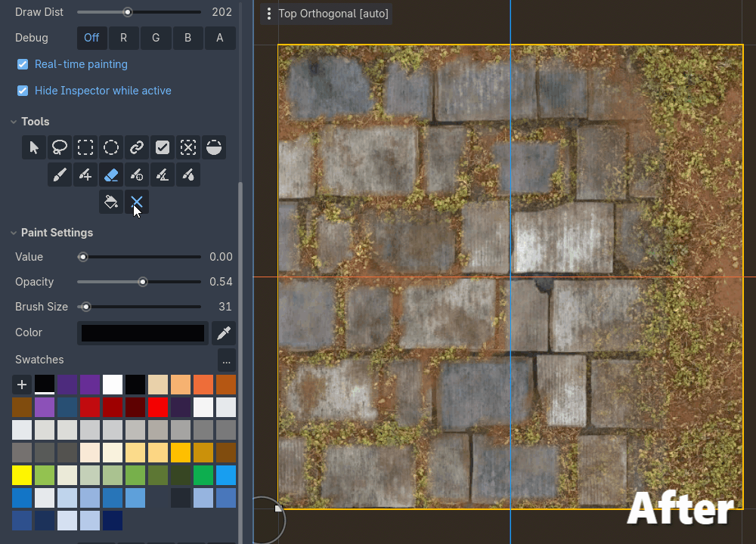Choose the pure yellow swatch
This screenshot has width=756, height=544.
tap(22, 475)
